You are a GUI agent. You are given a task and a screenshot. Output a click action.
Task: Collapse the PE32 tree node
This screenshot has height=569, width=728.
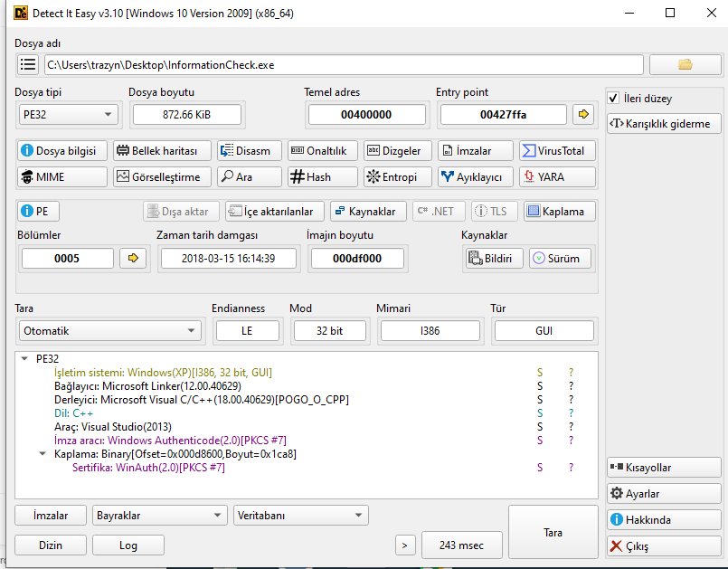tap(24, 359)
